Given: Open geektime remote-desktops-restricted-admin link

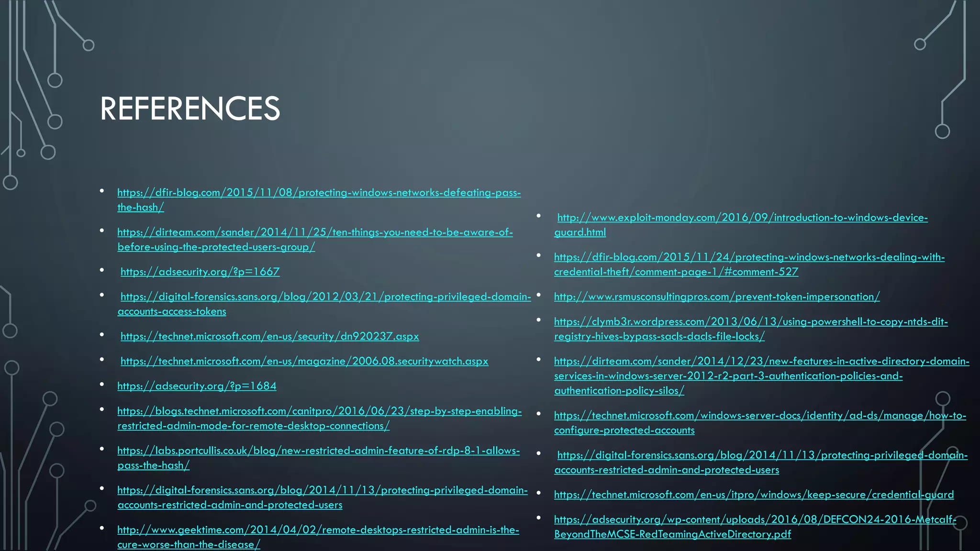Looking at the screenshot, I should (x=318, y=537).
